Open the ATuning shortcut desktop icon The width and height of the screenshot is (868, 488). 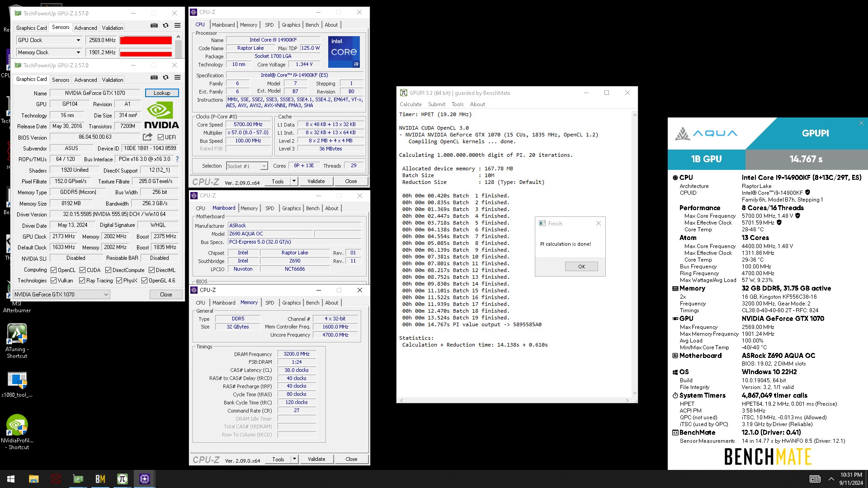pyautogui.click(x=17, y=341)
